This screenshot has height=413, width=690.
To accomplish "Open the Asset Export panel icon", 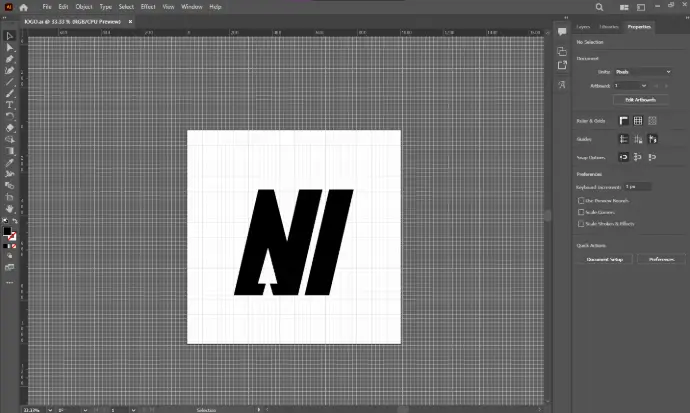I will click(x=562, y=66).
